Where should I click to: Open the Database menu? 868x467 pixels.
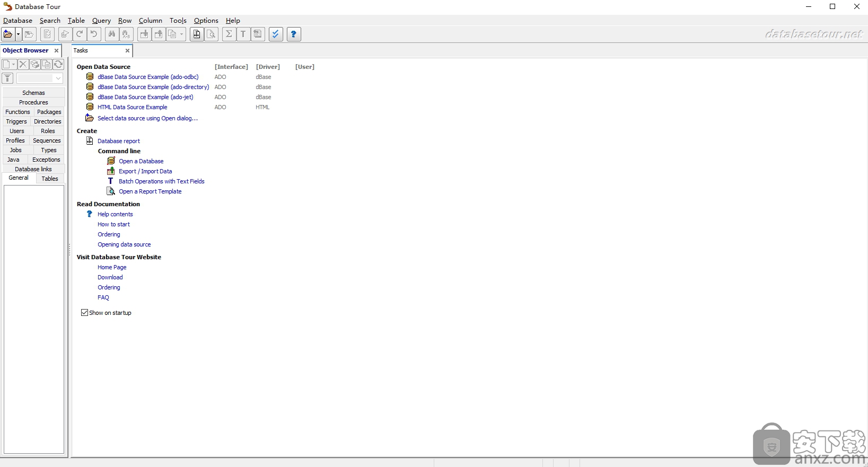[17, 21]
